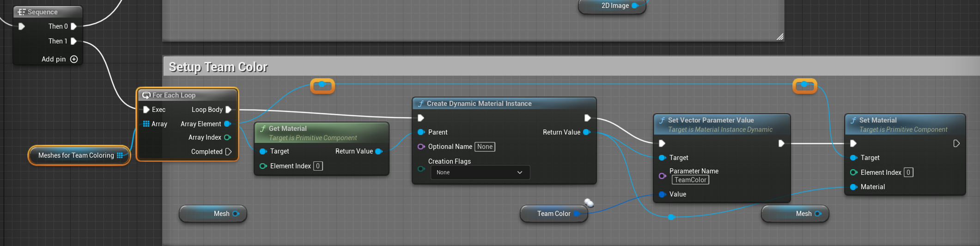This screenshot has width=980, height=246.
Task: Select the Set Material node header
Action: 905,124
